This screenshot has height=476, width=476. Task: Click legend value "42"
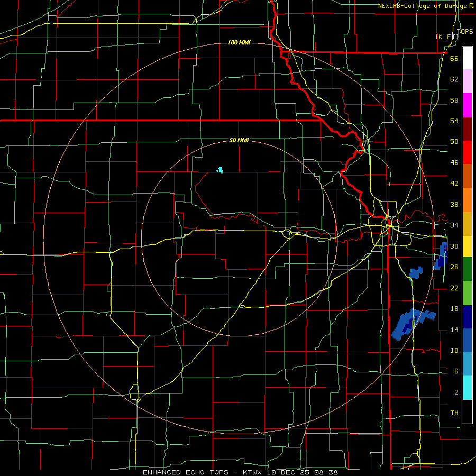click(x=454, y=183)
